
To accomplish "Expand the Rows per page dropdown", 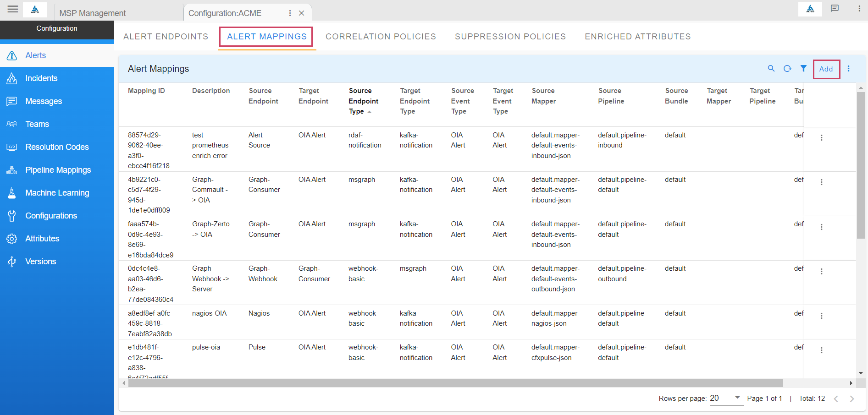I will click(737, 398).
